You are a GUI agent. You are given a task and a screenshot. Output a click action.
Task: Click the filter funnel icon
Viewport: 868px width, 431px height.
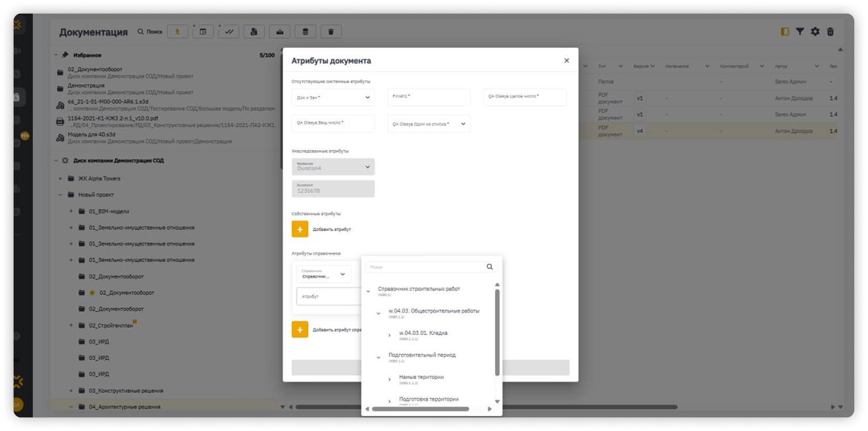[800, 32]
